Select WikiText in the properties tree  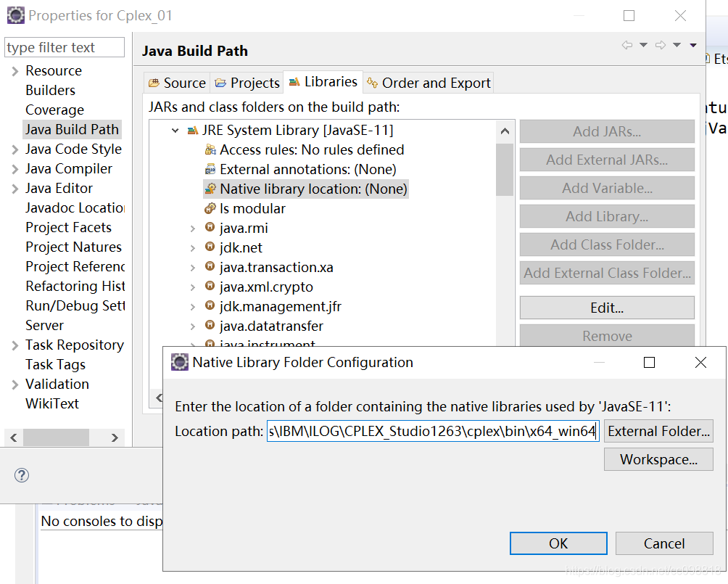pos(52,403)
